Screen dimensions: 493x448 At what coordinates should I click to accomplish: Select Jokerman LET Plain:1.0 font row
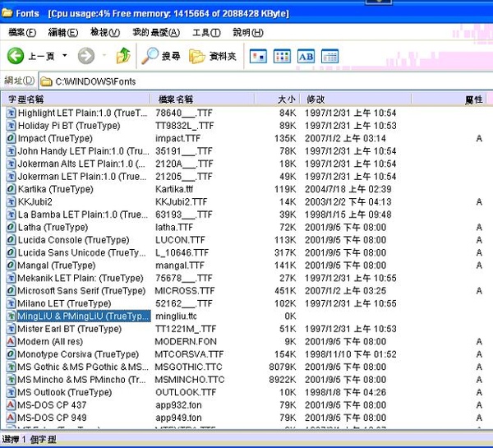(x=245, y=176)
